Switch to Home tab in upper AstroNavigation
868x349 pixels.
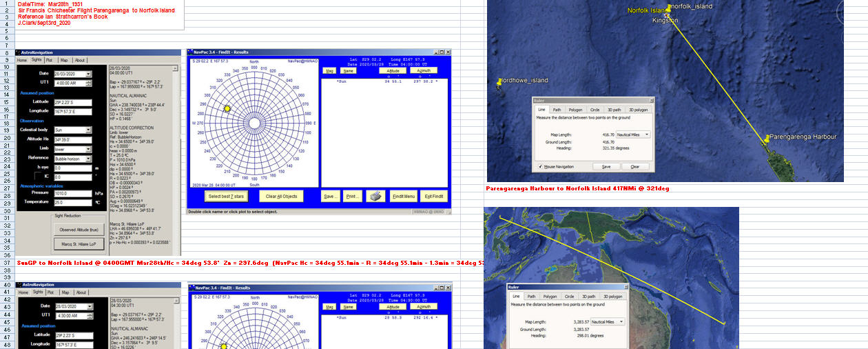coord(23,60)
